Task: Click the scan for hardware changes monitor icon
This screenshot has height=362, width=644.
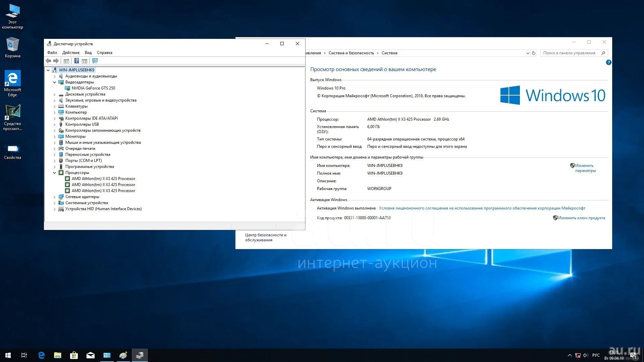Action: click(95, 61)
